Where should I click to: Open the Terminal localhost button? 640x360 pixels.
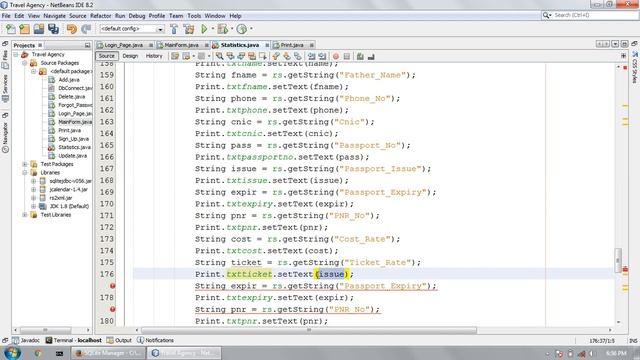click(x=73, y=340)
